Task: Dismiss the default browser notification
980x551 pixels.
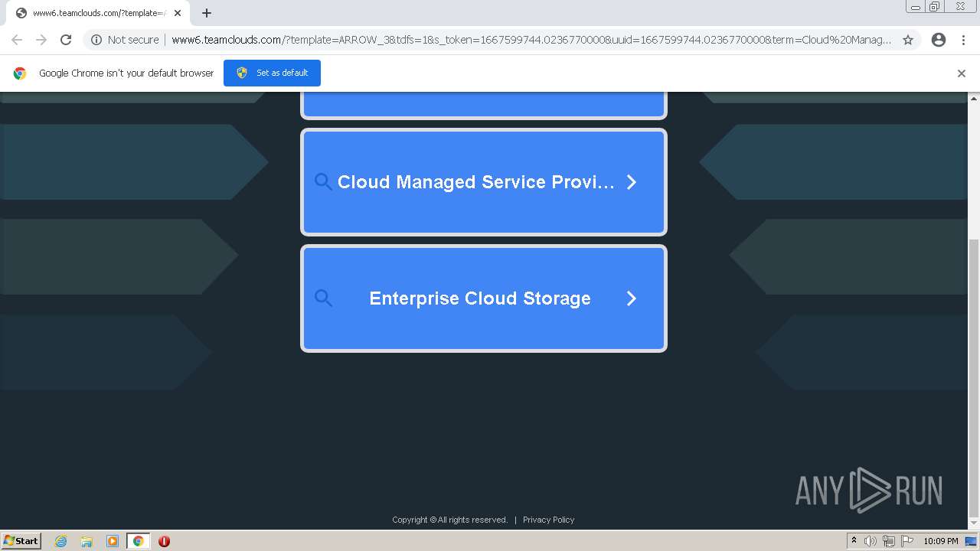Action: click(961, 73)
